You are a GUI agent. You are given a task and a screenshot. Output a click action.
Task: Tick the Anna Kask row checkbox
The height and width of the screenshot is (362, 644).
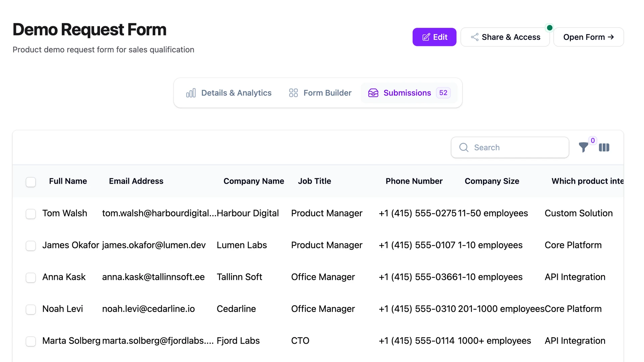(x=31, y=278)
